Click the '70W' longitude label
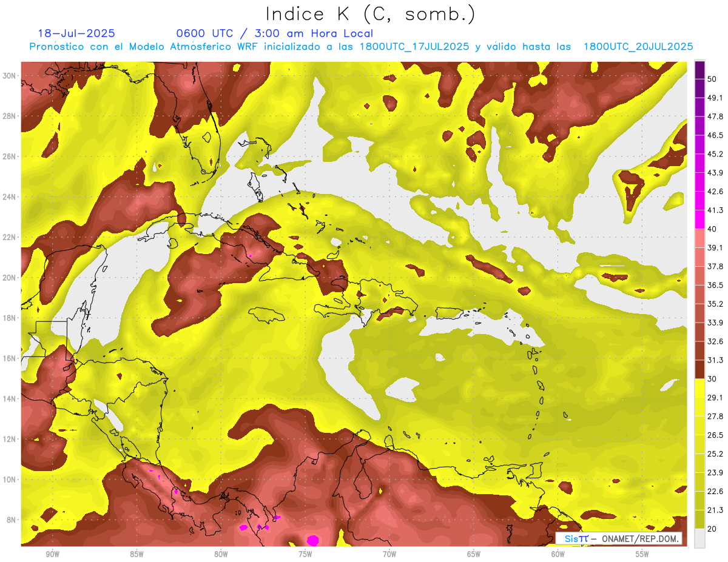 pyautogui.click(x=389, y=555)
